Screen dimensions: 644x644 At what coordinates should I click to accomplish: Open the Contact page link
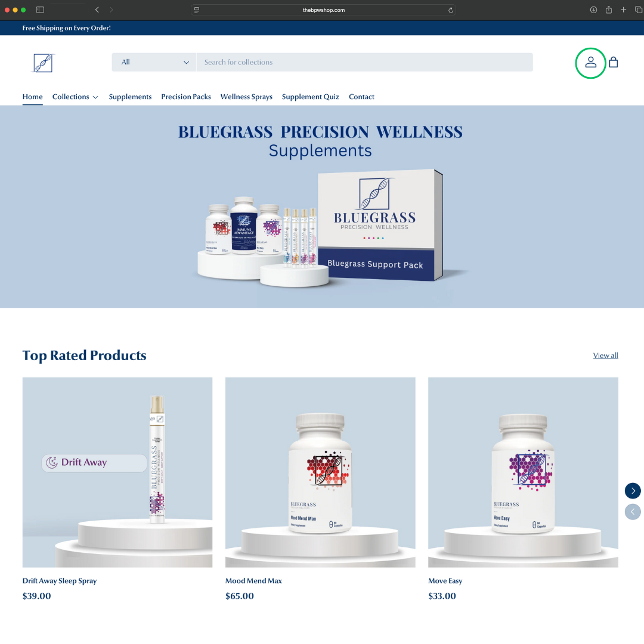361,97
